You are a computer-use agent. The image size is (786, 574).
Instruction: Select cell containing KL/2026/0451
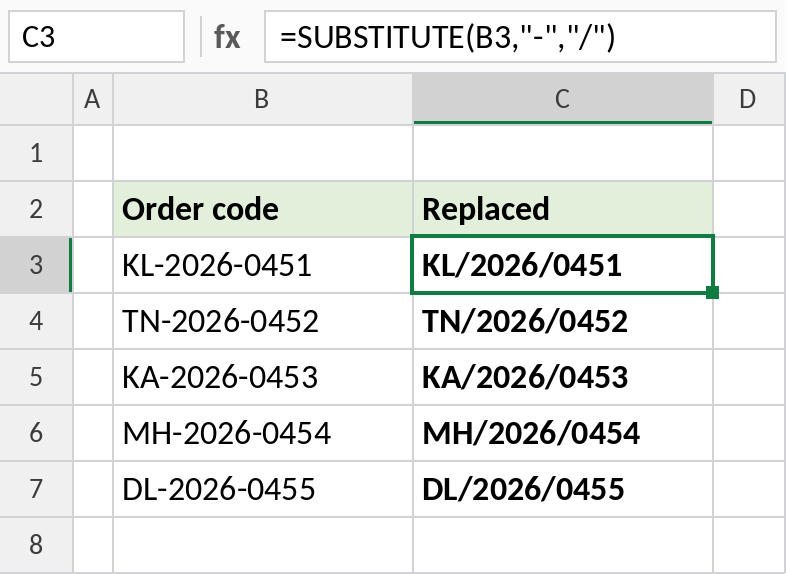562,265
